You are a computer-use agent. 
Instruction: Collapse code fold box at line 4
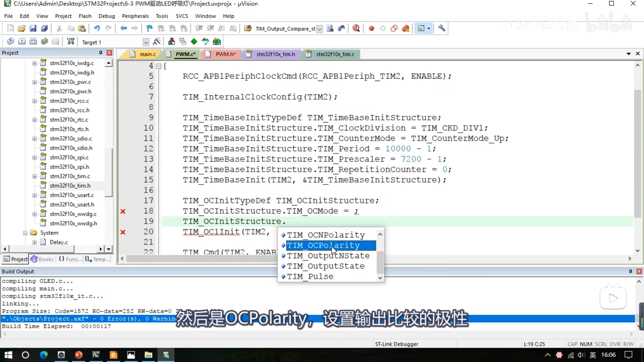point(158,66)
